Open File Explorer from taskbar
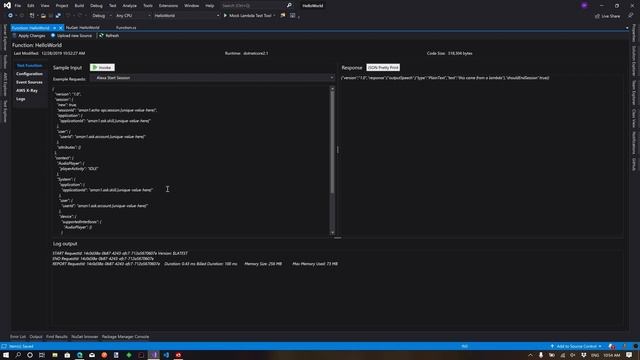Screen dimensions: 640x360 click(x=55, y=355)
